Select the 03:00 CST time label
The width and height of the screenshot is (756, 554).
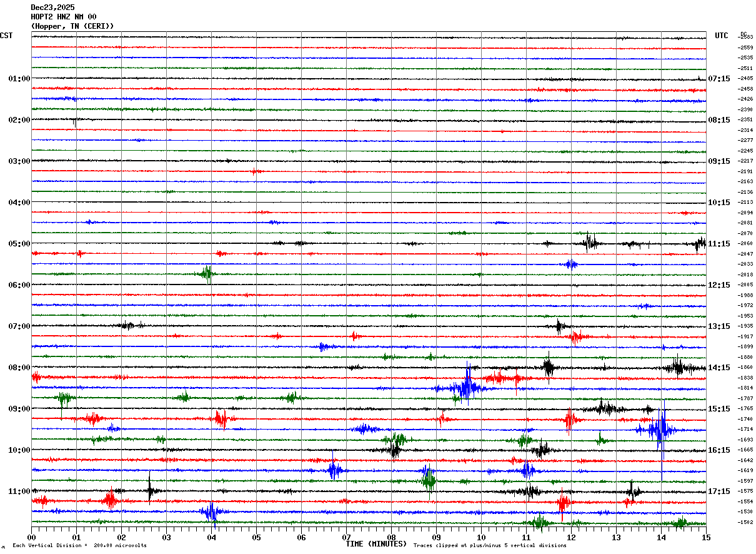coord(19,161)
